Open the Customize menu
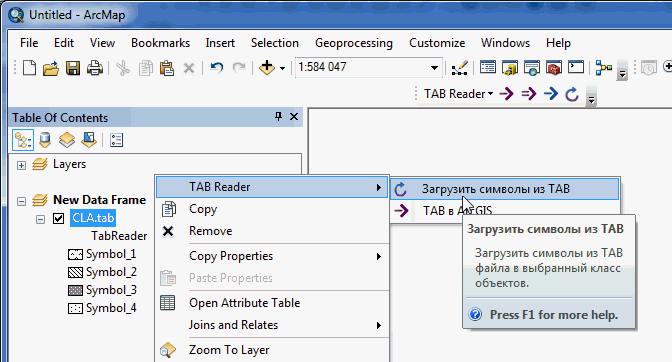 tap(437, 43)
